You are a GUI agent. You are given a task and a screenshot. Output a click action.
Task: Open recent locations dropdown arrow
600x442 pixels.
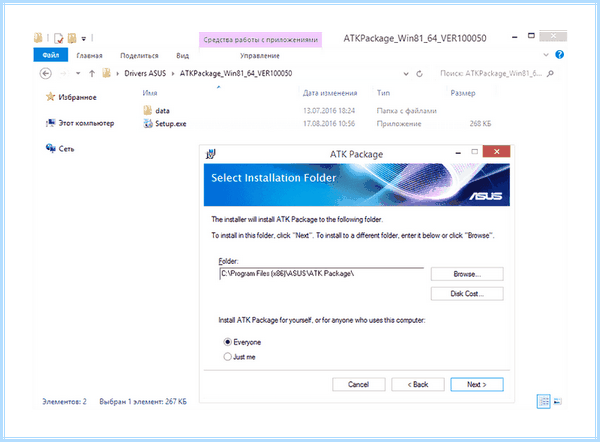(x=78, y=73)
